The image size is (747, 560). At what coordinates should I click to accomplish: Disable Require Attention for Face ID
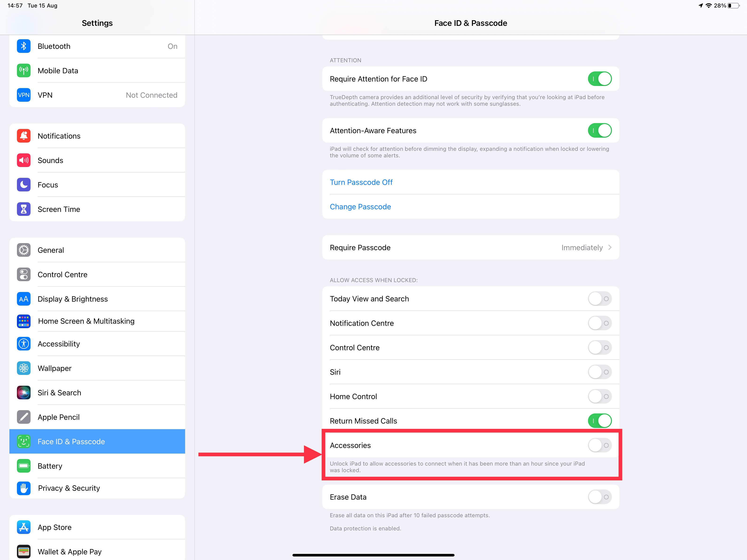[x=599, y=79]
